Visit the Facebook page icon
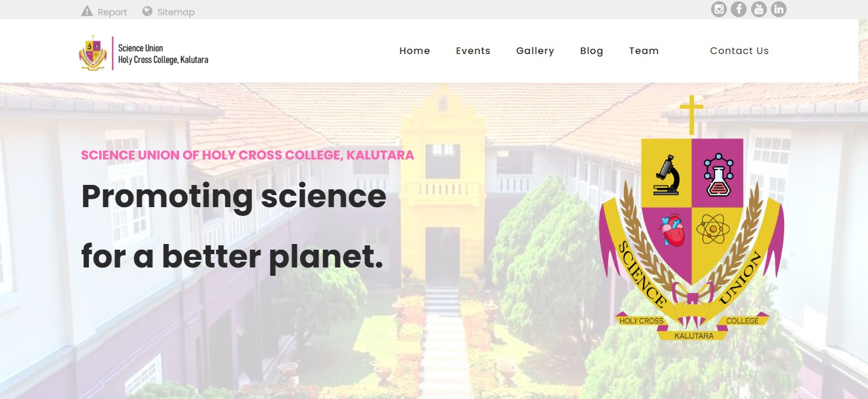 coord(738,9)
